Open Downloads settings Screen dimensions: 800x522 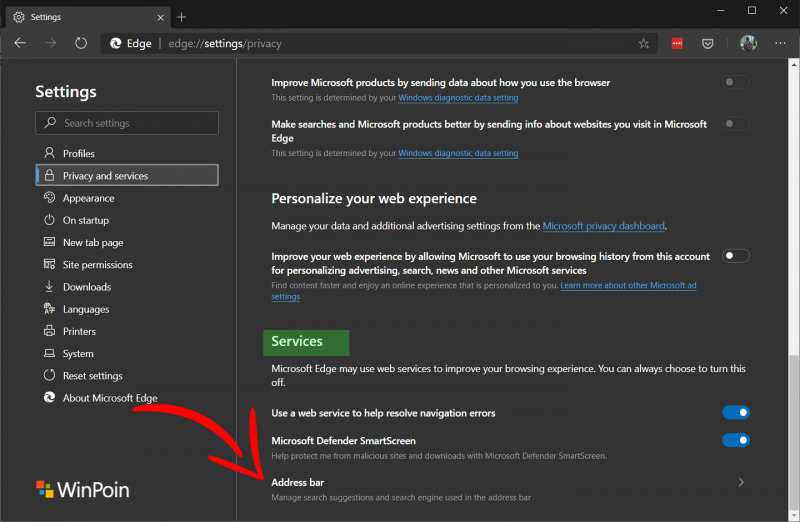coord(127,287)
